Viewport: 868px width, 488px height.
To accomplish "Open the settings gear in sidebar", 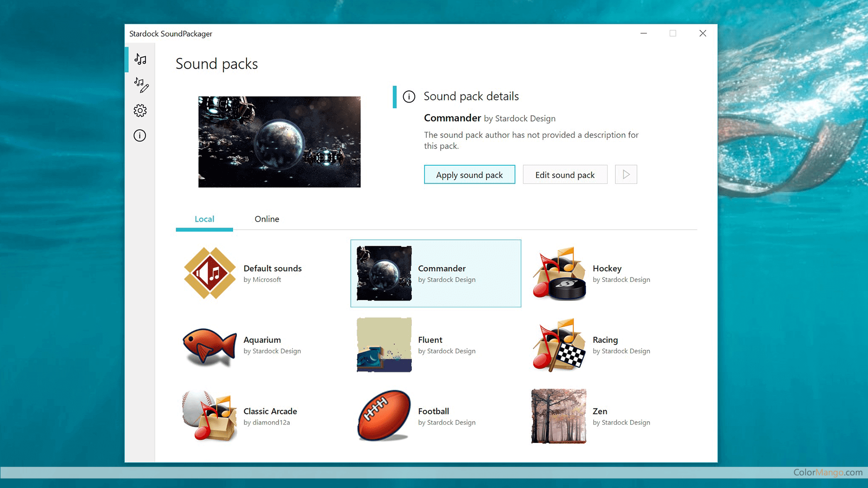I will tap(140, 110).
